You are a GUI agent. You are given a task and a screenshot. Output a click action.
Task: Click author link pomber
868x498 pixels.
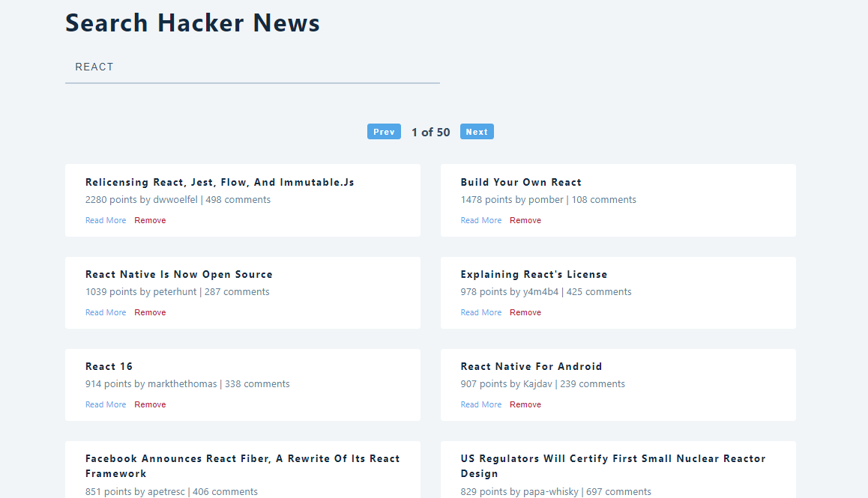[544, 199]
